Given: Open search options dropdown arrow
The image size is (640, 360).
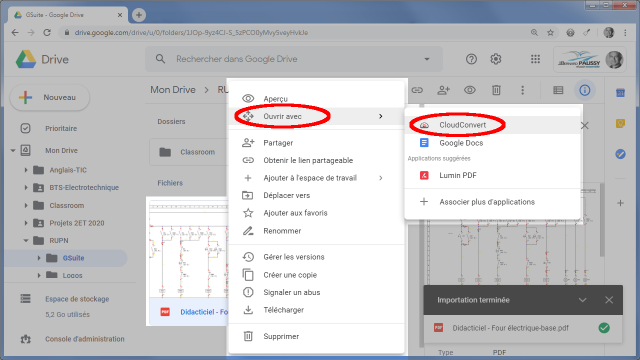Looking at the screenshot, I should coord(427,59).
